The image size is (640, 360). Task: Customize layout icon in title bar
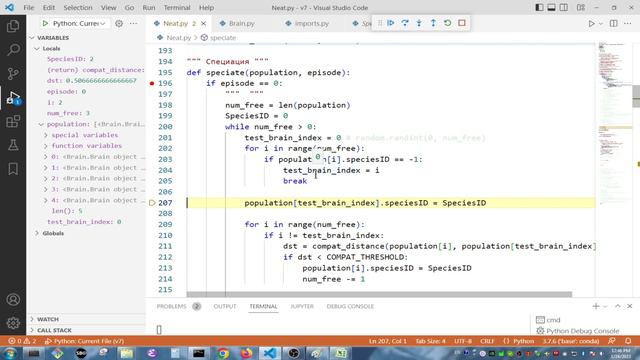point(581,7)
